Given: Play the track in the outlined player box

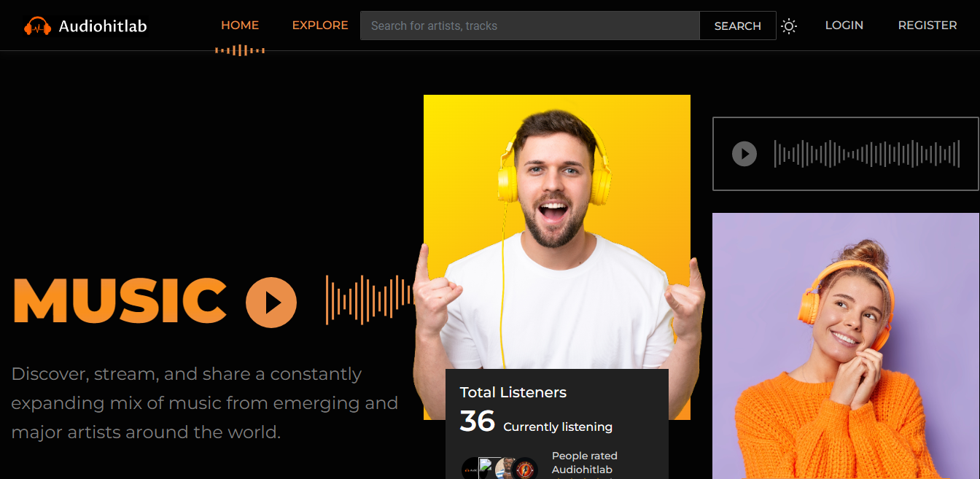Looking at the screenshot, I should click(744, 154).
